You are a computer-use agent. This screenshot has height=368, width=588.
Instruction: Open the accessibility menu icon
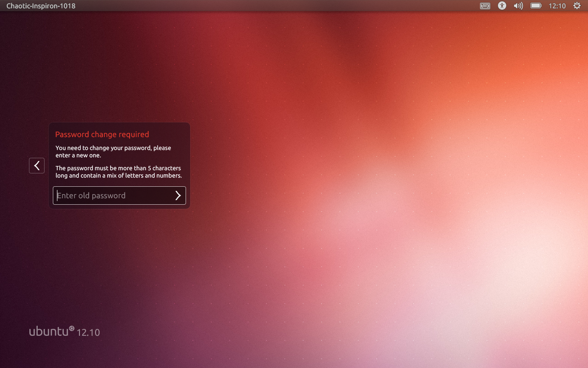[x=502, y=6]
